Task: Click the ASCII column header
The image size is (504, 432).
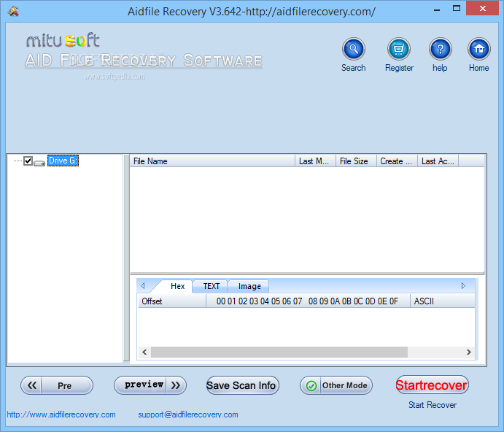Action: click(442, 301)
